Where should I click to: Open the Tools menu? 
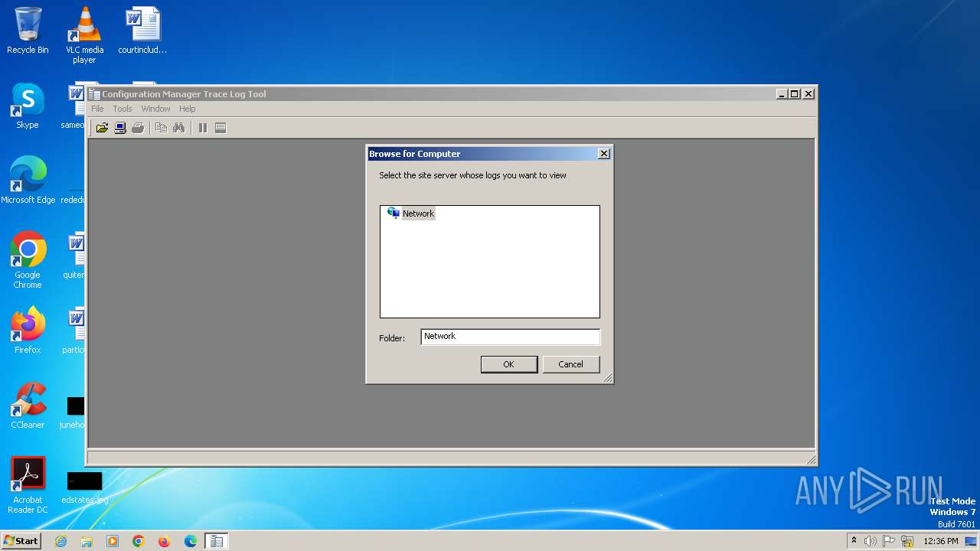click(x=122, y=109)
